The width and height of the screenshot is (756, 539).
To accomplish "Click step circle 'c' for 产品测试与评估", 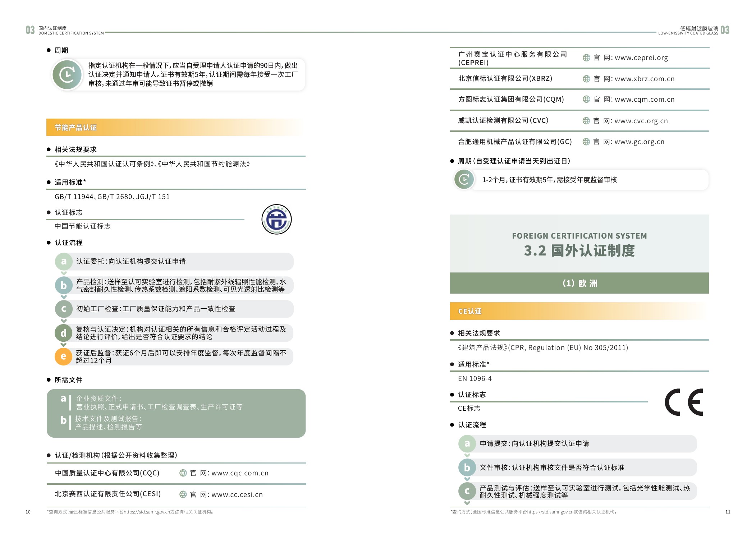I will click(x=467, y=491).
